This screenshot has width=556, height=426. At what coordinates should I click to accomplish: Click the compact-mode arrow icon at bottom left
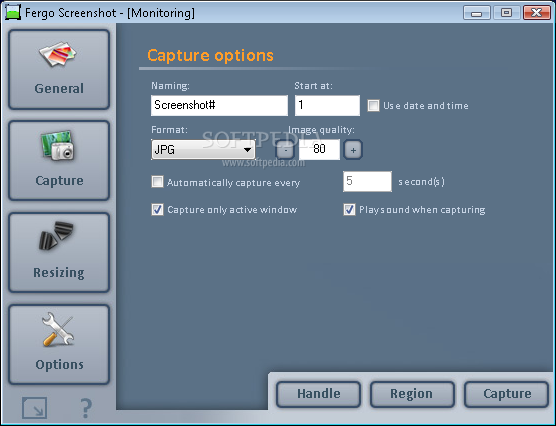[34, 408]
